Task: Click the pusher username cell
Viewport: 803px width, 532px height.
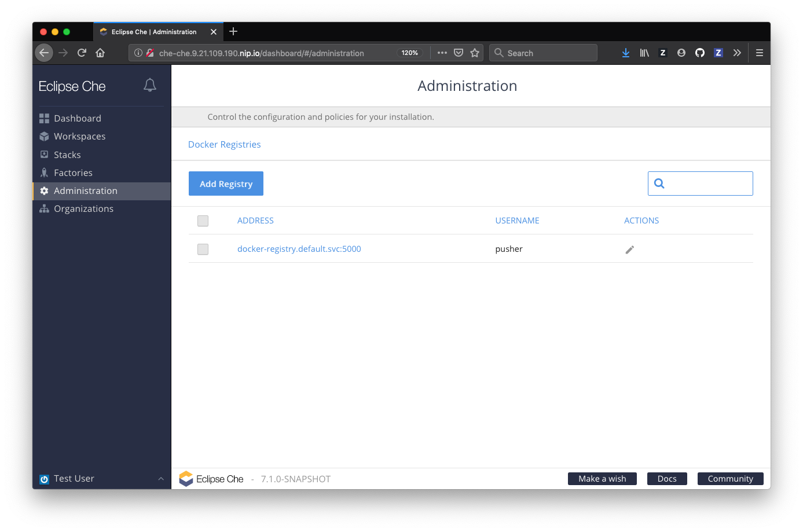Action: coord(509,249)
